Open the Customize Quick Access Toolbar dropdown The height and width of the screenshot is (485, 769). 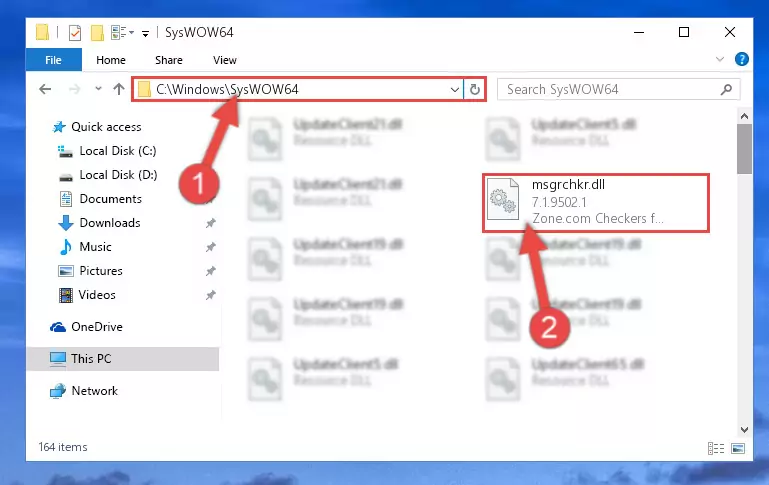(x=145, y=33)
